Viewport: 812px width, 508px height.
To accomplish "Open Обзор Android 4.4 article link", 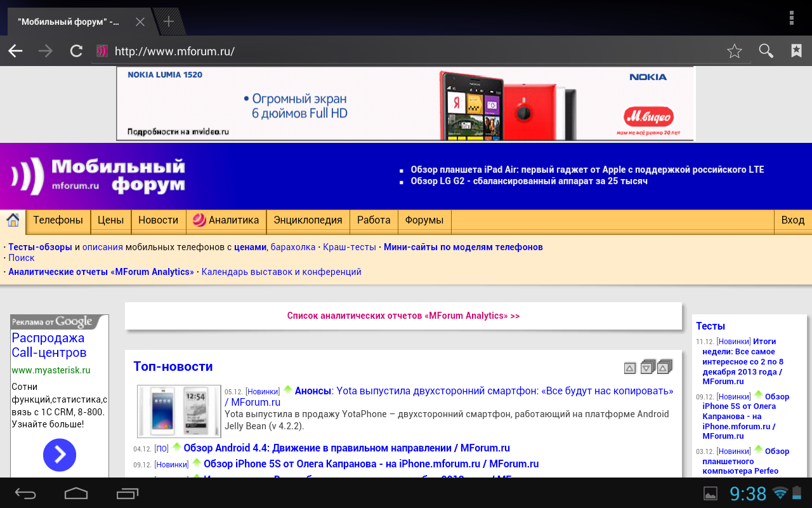I will tap(346, 448).
